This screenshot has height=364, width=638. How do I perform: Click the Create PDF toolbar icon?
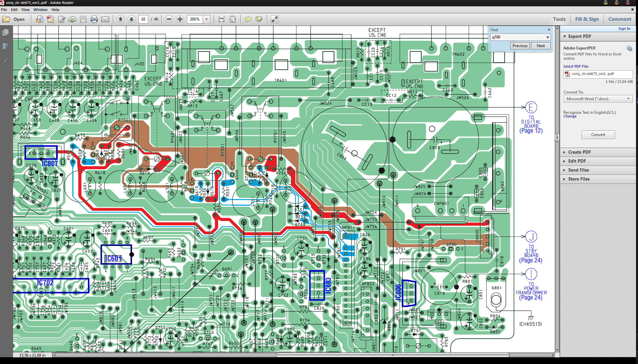(50, 19)
